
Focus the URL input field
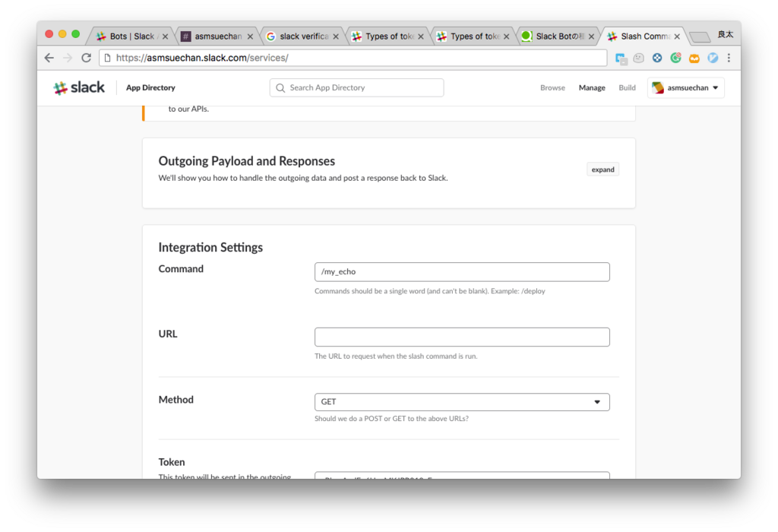pyautogui.click(x=462, y=337)
